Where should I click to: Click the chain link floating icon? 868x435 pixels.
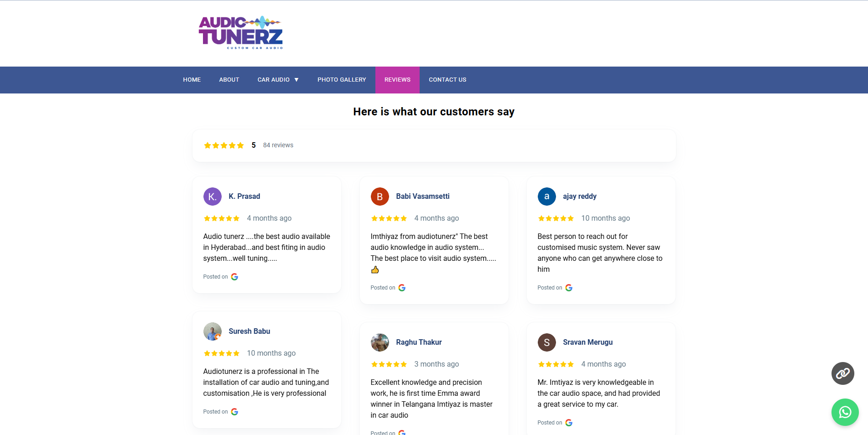coord(842,373)
